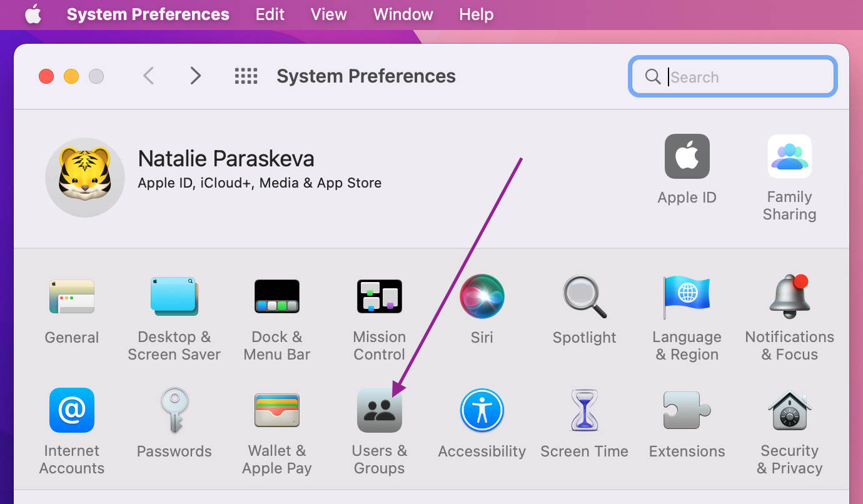Open Dock & Menu Bar preferences
The width and height of the screenshot is (863, 504).
click(276, 297)
